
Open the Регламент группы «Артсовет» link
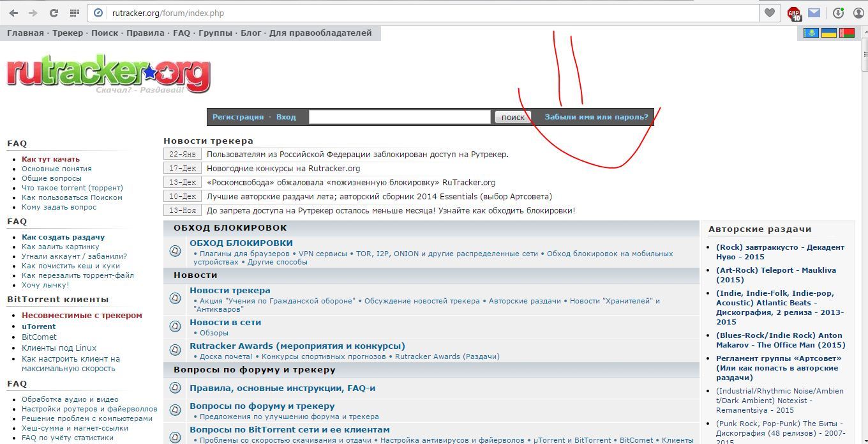click(779, 368)
